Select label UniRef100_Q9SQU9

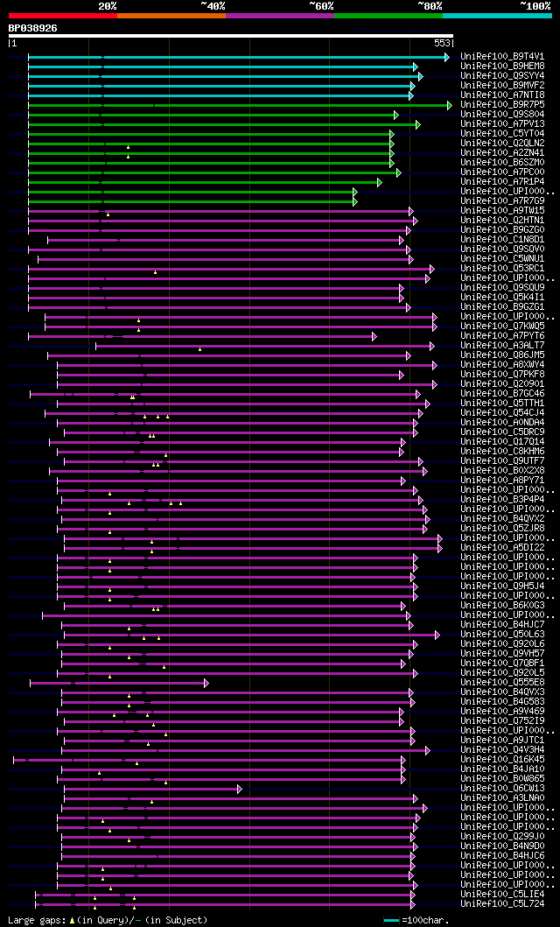[x=503, y=288]
